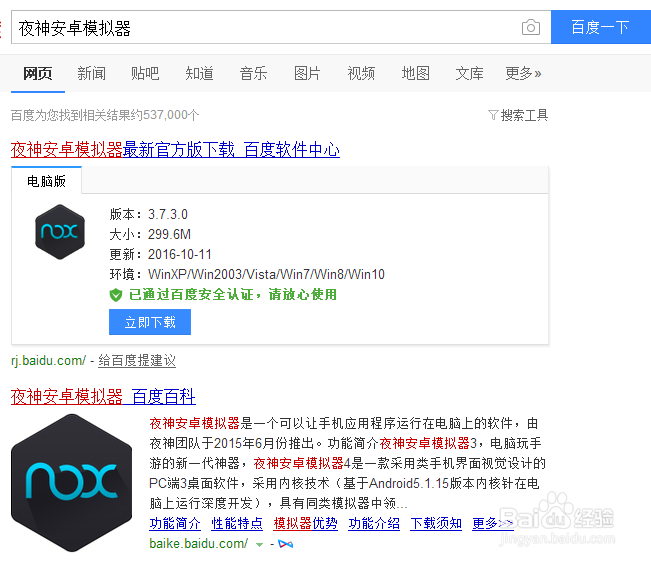Click the 性能特点 sublink
Screen dimensions: 651x561
coord(237,523)
